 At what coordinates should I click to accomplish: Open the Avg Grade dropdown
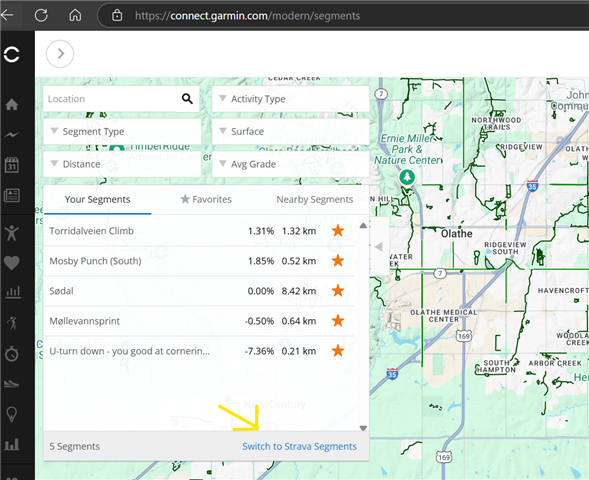pos(291,164)
